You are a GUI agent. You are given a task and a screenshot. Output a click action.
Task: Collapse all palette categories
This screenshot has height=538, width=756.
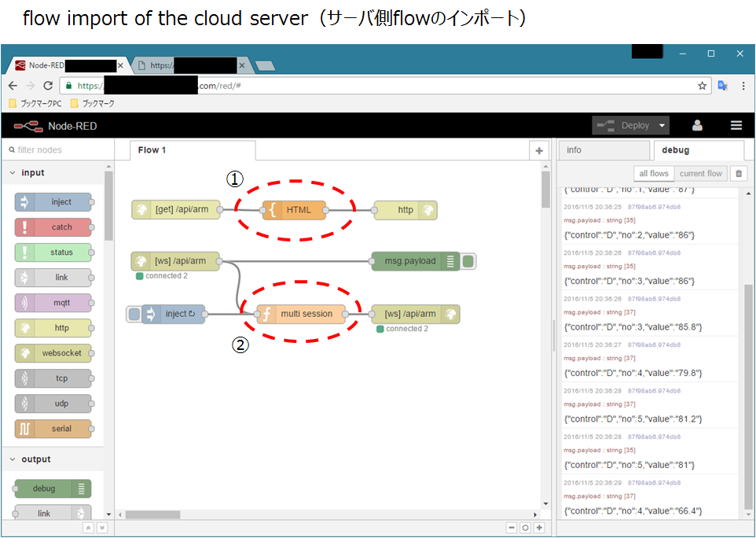pos(88,528)
